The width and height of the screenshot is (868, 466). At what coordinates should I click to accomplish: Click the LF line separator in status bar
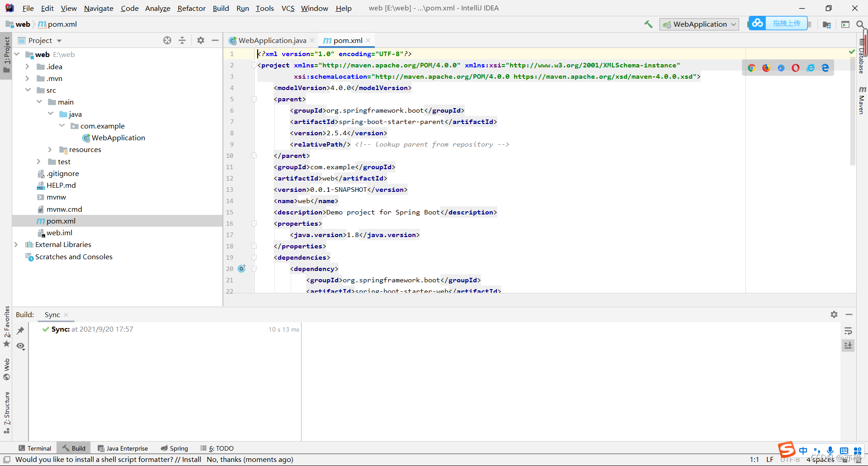pyautogui.click(x=770, y=460)
